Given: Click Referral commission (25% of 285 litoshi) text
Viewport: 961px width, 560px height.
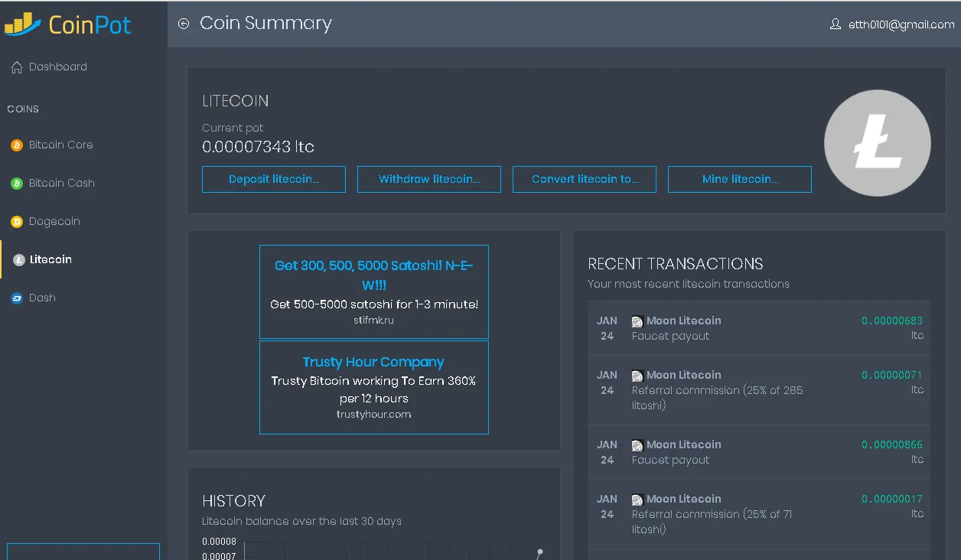Looking at the screenshot, I should pos(718,398).
